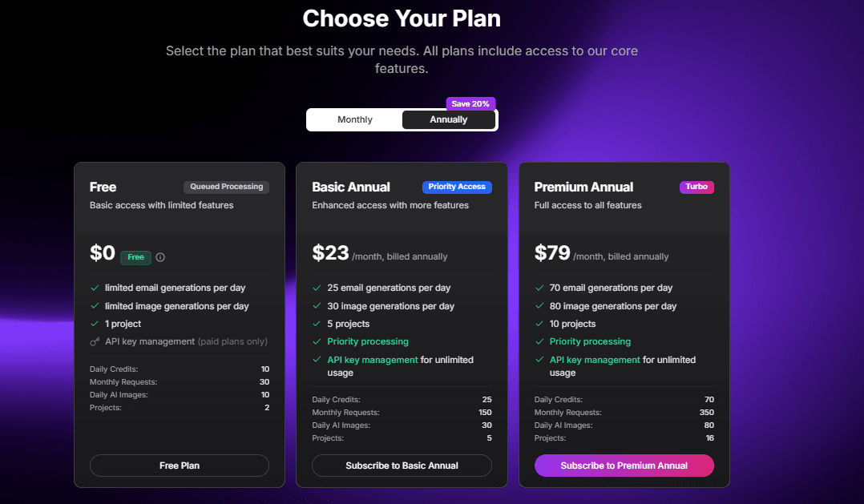Click the green Free tag beside $0
864x504 pixels.
(x=135, y=257)
